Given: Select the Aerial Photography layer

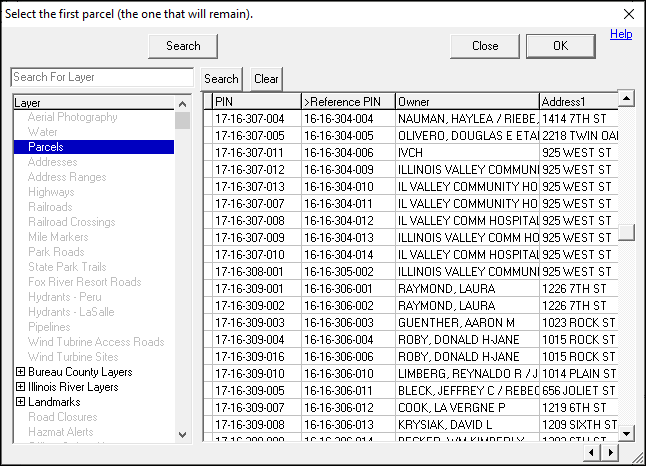Looking at the screenshot, I should pos(73,117).
